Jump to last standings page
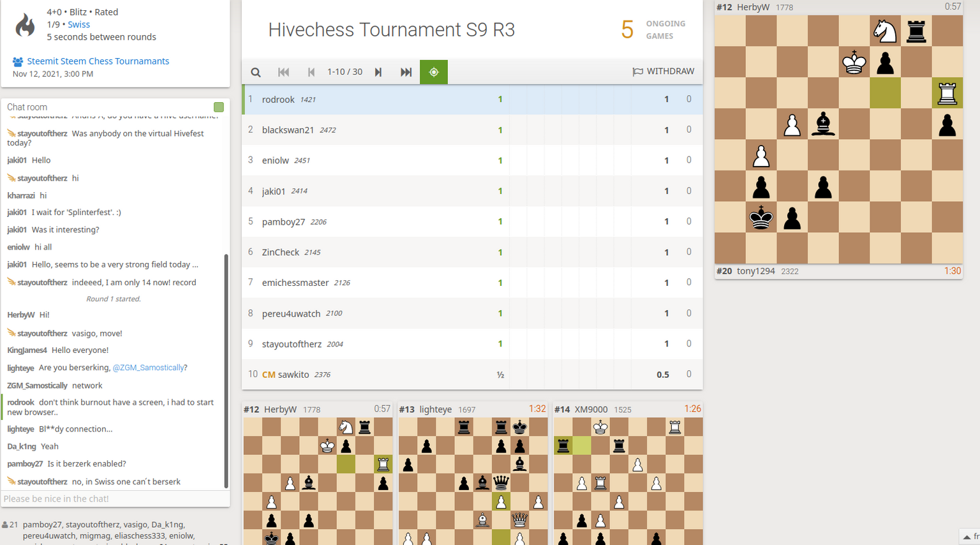The width and height of the screenshot is (980, 545). click(406, 72)
